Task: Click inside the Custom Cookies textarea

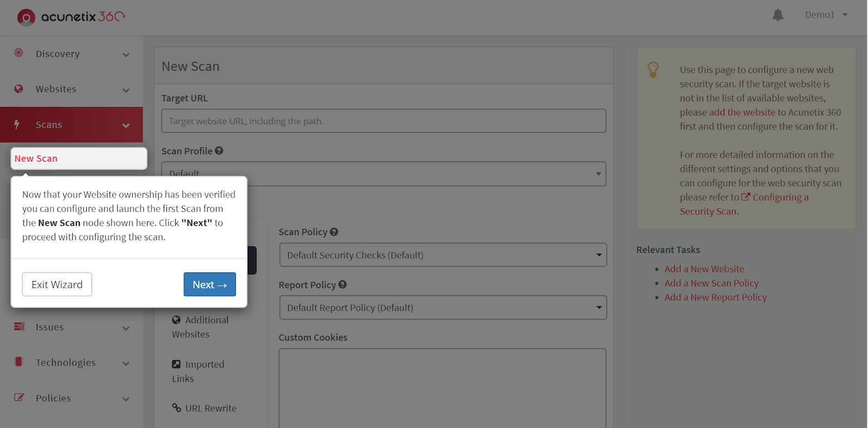Action: click(x=442, y=388)
